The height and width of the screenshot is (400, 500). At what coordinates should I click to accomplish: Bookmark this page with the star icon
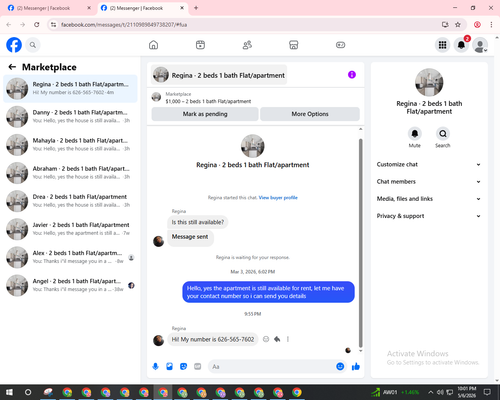[x=458, y=25]
